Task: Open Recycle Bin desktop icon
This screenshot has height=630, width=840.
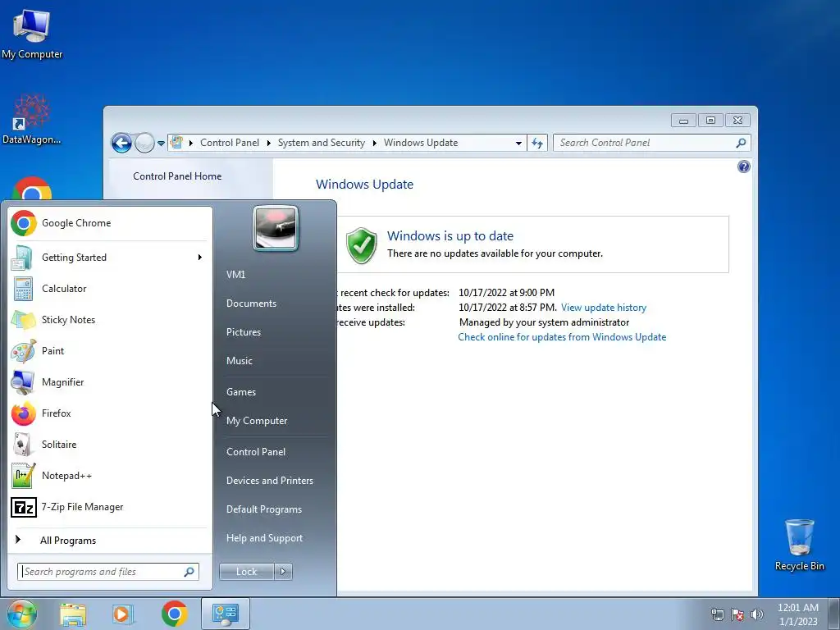Action: (x=799, y=545)
